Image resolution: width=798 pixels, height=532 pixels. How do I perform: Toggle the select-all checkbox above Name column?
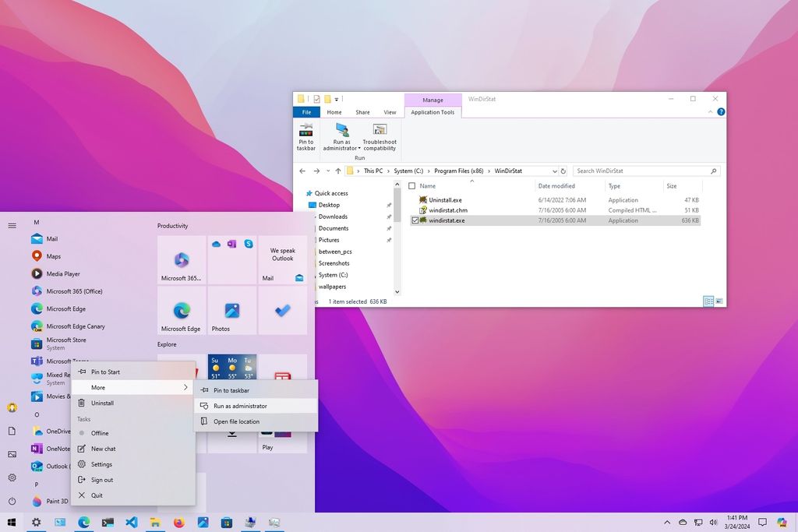click(411, 185)
